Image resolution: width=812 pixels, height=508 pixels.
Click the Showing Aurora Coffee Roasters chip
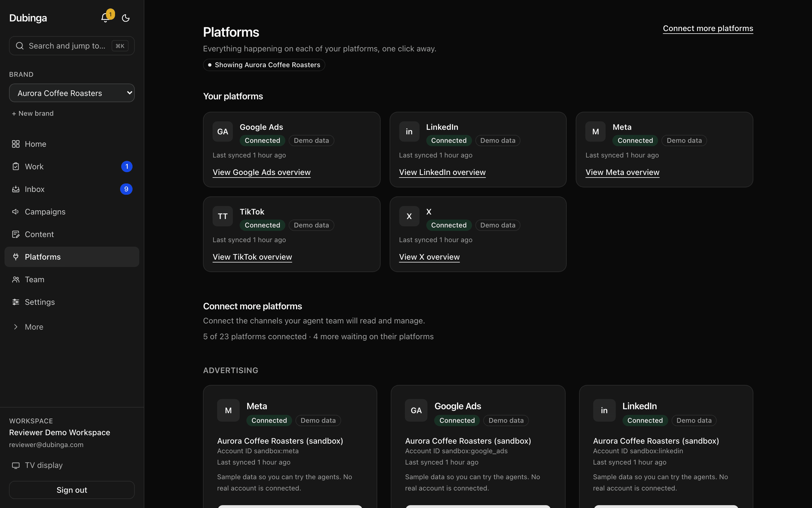(264, 65)
